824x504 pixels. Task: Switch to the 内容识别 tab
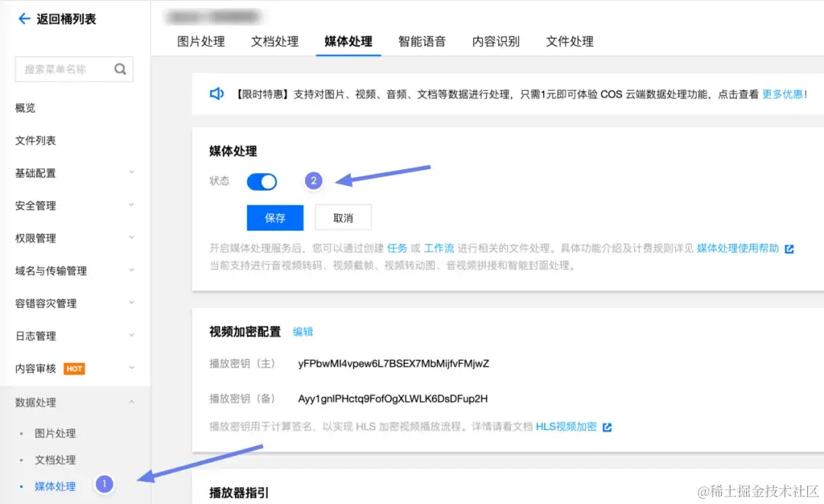point(495,42)
